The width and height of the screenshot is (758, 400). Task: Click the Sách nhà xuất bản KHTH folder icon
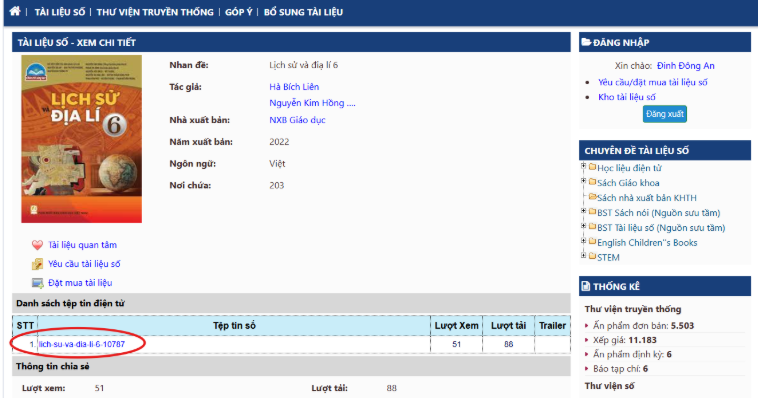pyautogui.click(x=591, y=197)
